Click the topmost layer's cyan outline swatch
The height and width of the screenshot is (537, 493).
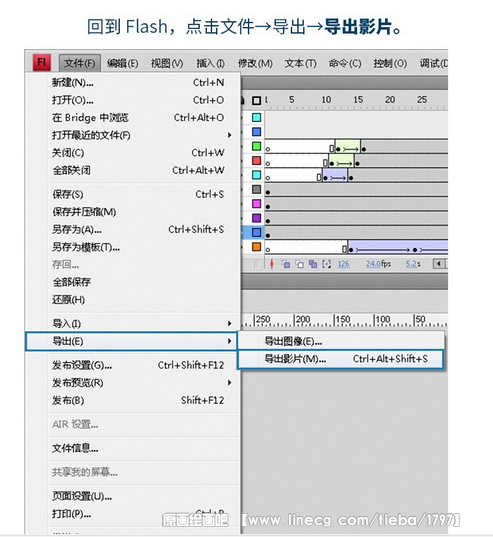point(256,117)
